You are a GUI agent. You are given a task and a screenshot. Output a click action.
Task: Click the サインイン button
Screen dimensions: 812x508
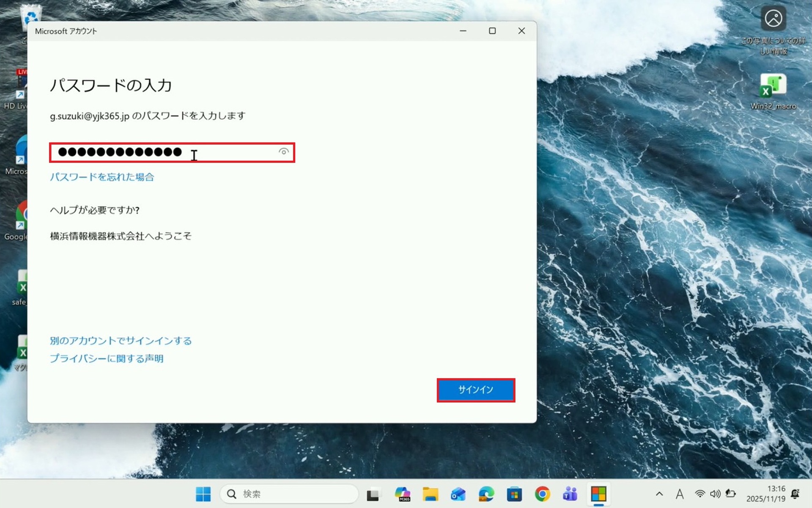475,390
